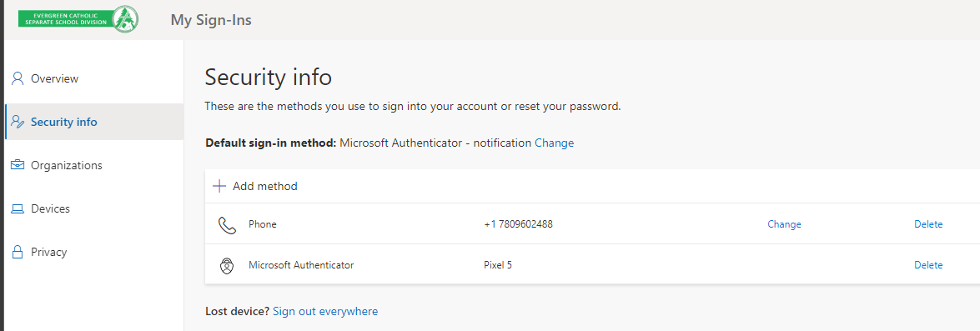
Task: Change the default sign-in method
Action: point(554,143)
